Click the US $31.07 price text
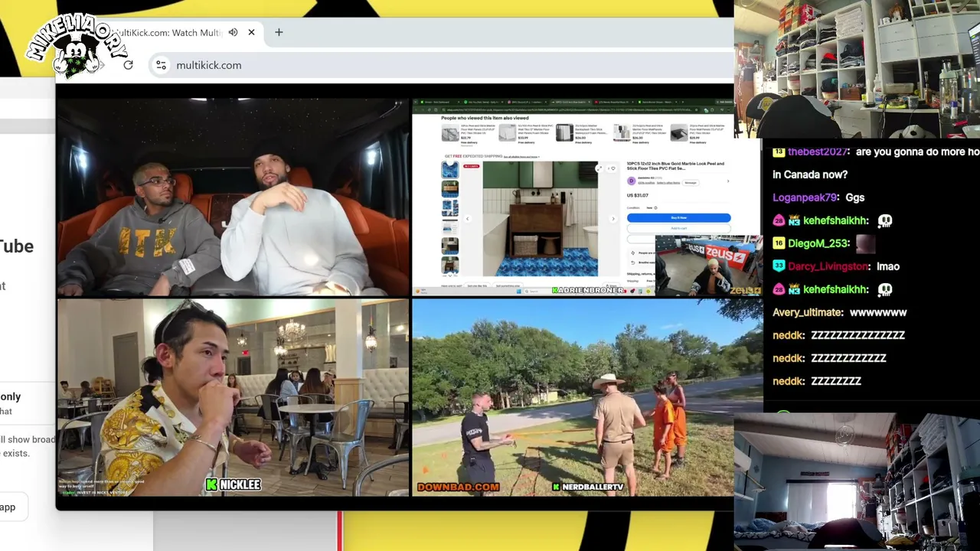980x551 pixels. (x=638, y=195)
